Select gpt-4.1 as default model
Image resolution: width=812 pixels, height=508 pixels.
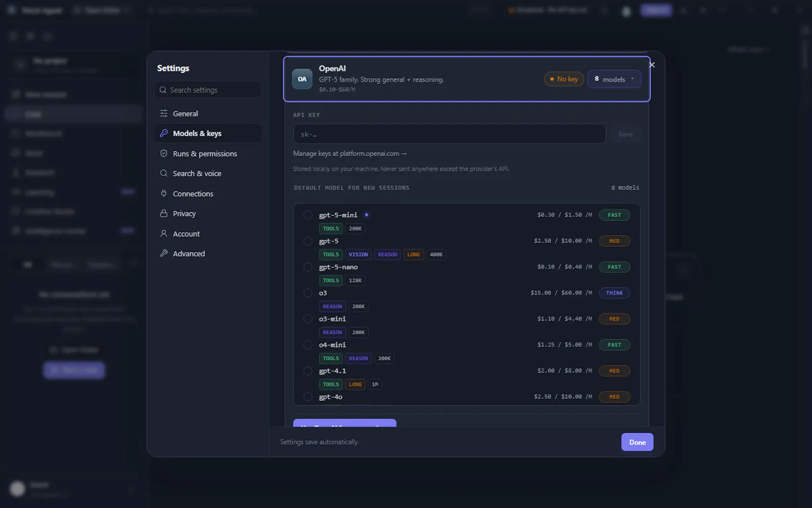click(308, 371)
